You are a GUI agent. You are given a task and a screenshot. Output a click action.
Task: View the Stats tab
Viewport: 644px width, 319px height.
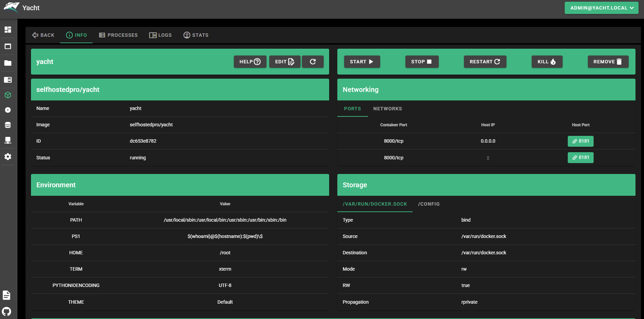coord(196,35)
